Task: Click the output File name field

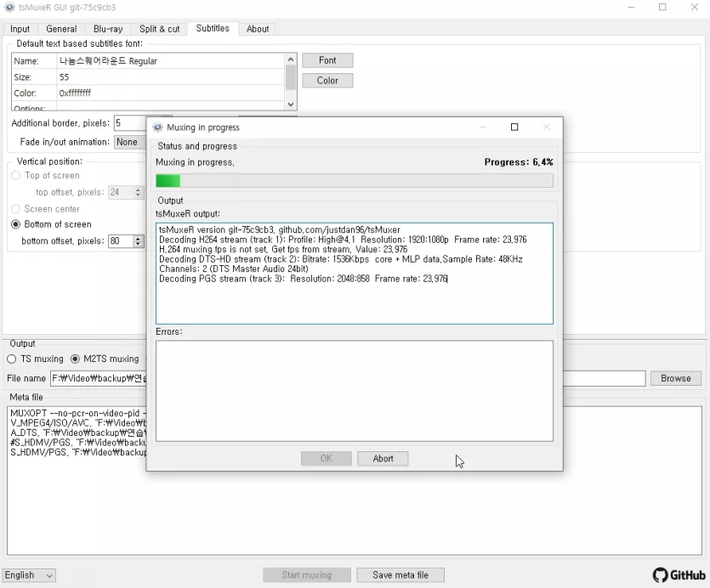Action: (348, 378)
